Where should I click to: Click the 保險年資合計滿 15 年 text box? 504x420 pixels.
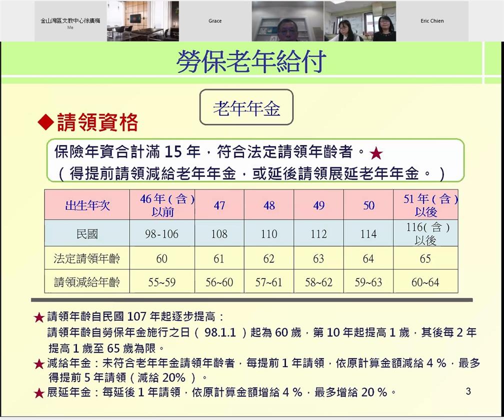255,161
